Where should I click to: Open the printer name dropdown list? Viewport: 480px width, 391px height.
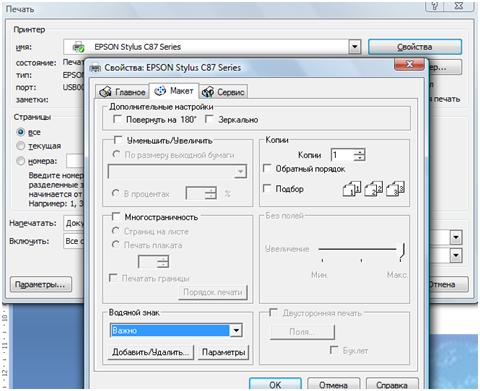(x=355, y=47)
